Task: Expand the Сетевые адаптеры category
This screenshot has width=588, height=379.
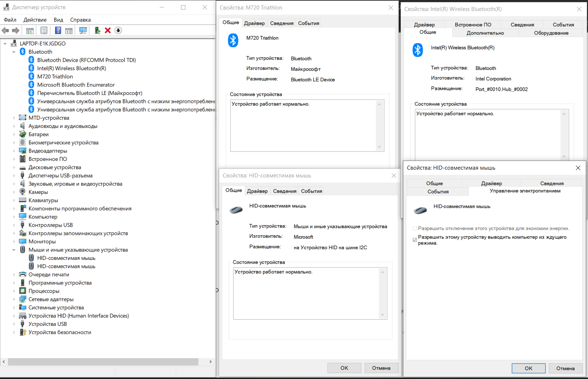Action: pos(14,299)
